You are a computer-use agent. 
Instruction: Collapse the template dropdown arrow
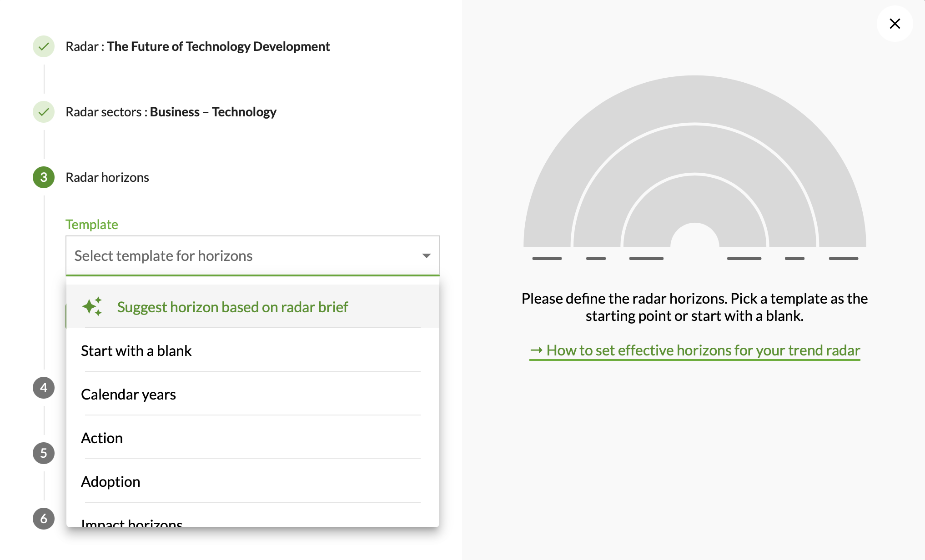(x=426, y=256)
